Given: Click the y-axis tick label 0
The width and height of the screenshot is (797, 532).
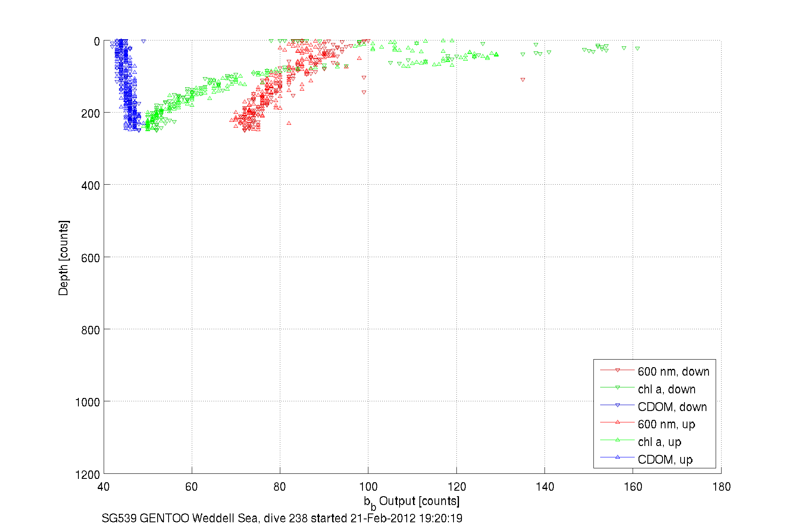Looking at the screenshot, I should click(x=97, y=41).
